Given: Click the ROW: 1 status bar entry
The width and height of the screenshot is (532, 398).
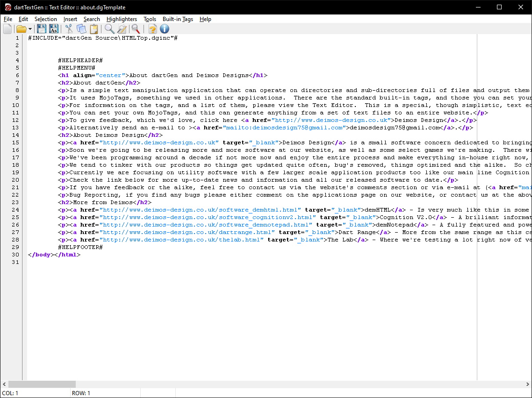Looking at the screenshot, I should pos(81,393).
